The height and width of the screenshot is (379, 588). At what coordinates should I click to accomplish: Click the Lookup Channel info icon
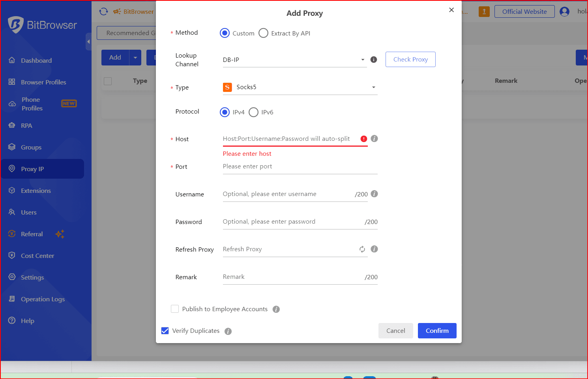[373, 60]
